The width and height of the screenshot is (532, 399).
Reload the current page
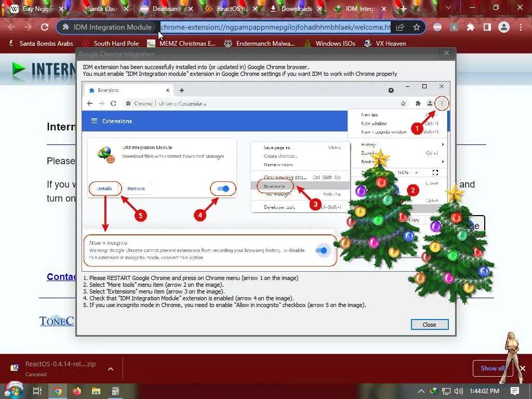pyautogui.click(x=45, y=27)
